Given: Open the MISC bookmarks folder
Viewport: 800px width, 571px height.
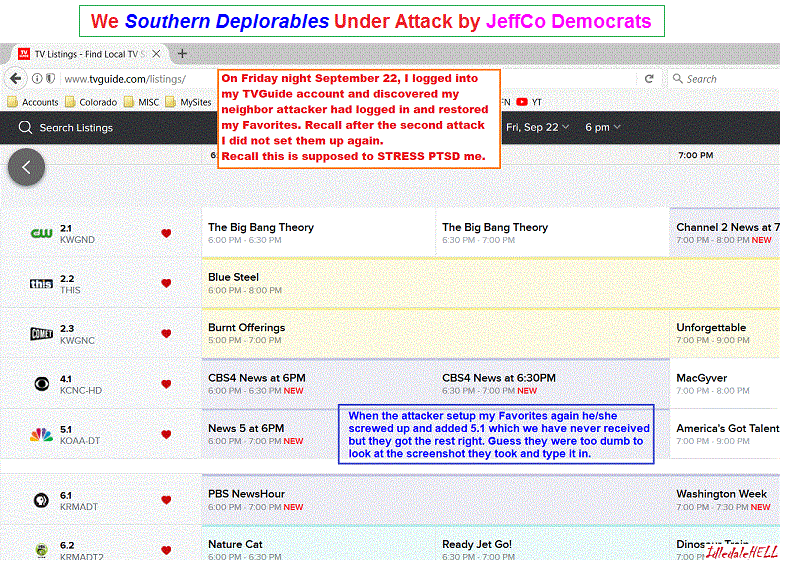Looking at the screenshot, I should [x=142, y=102].
